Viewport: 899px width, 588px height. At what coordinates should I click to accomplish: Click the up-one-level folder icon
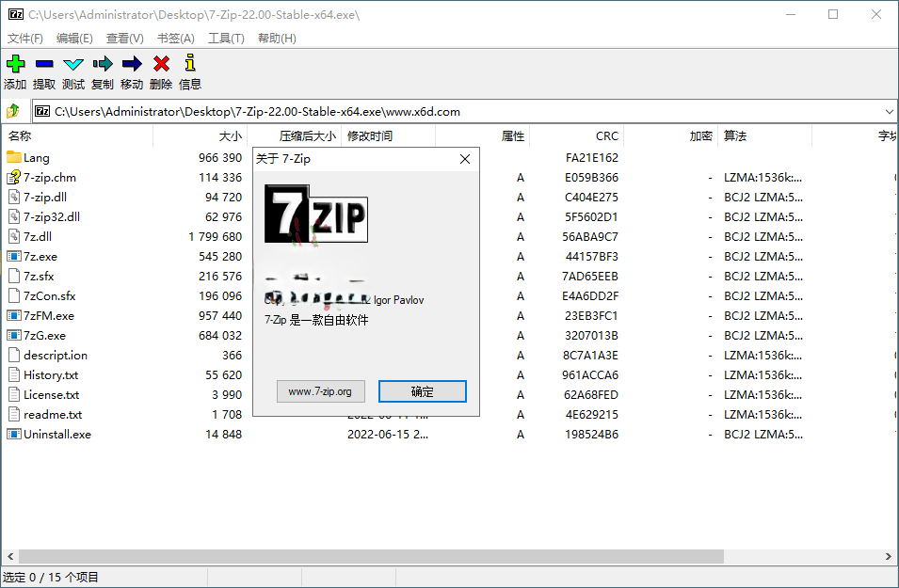click(13, 111)
